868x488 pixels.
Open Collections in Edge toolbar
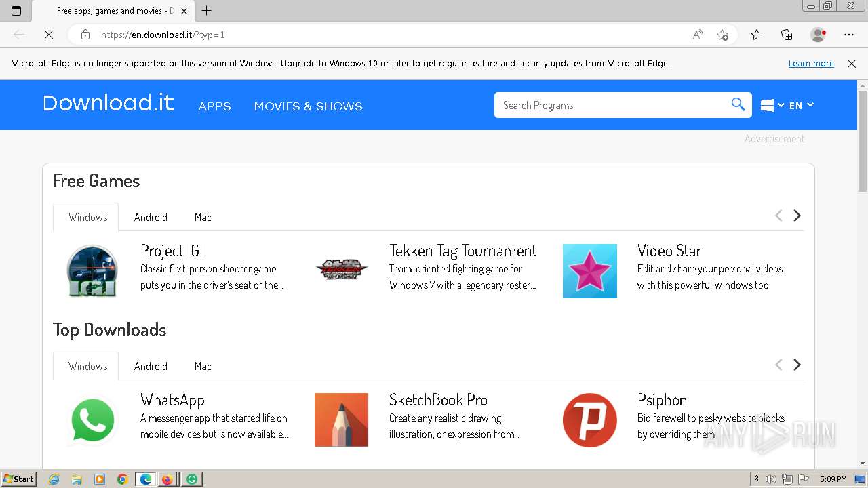coord(787,35)
